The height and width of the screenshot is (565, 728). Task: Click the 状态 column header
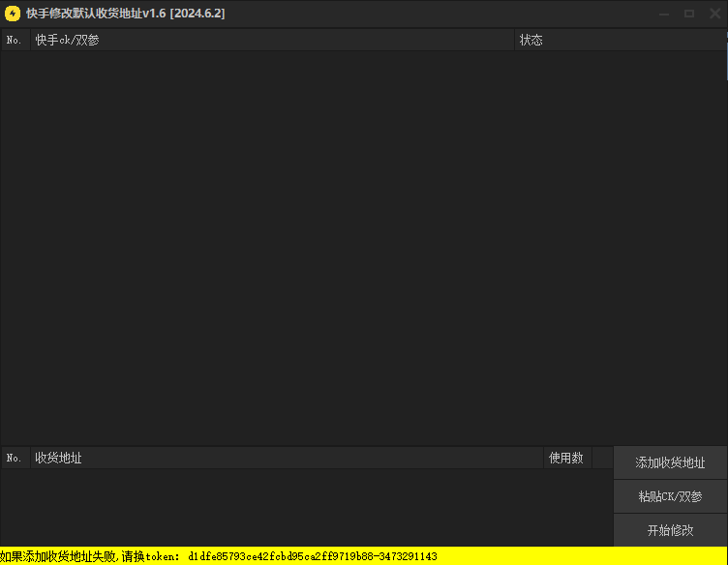[x=621, y=40]
